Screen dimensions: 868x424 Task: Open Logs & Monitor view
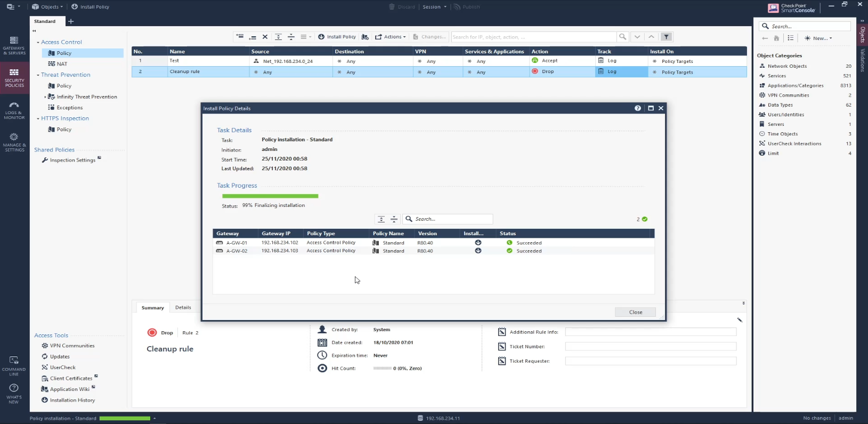pyautogui.click(x=14, y=110)
